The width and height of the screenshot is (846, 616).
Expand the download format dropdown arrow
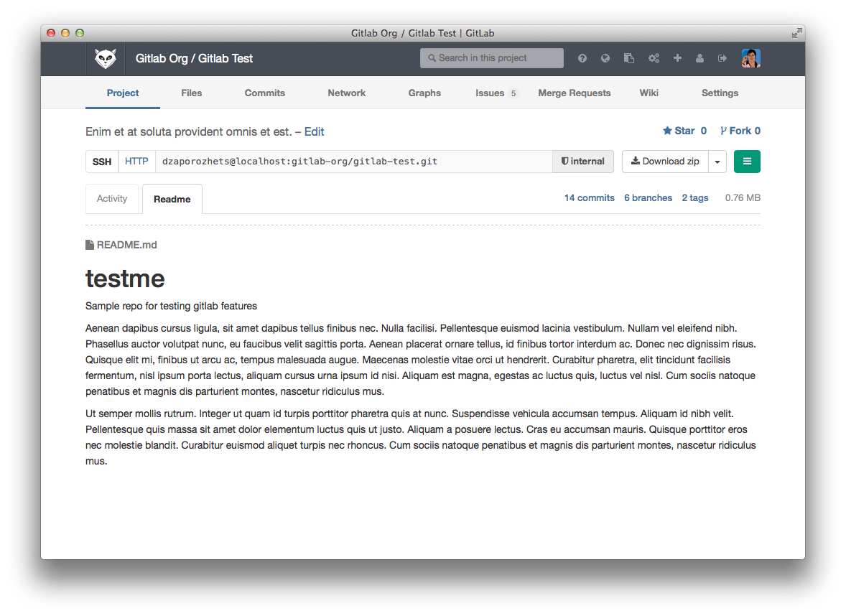tap(717, 162)
